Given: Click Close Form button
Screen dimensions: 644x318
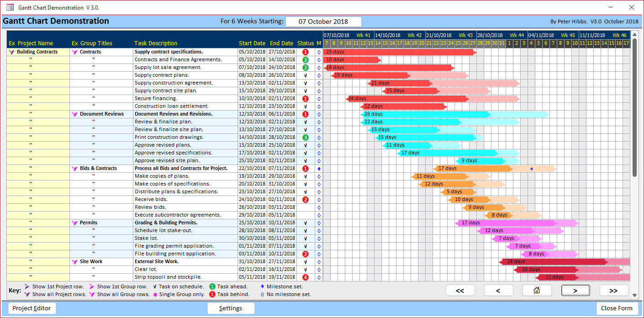Looking at the screenshot, I should coord(617,308).
